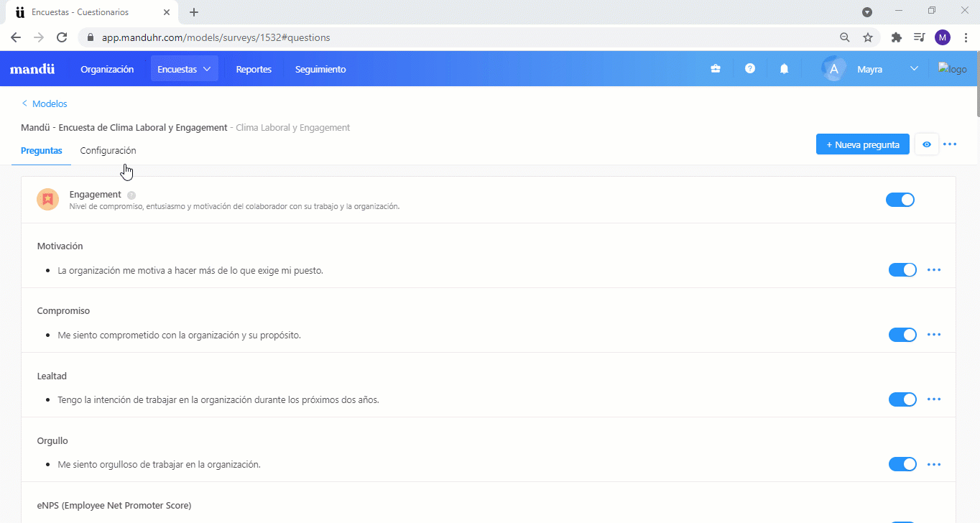Open the notifications bell

[x=785, y=69]
